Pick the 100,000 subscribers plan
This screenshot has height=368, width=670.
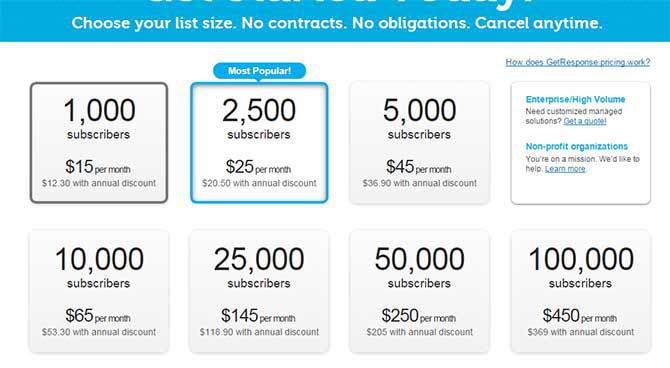pyautogui.click(x=580, y=291)
